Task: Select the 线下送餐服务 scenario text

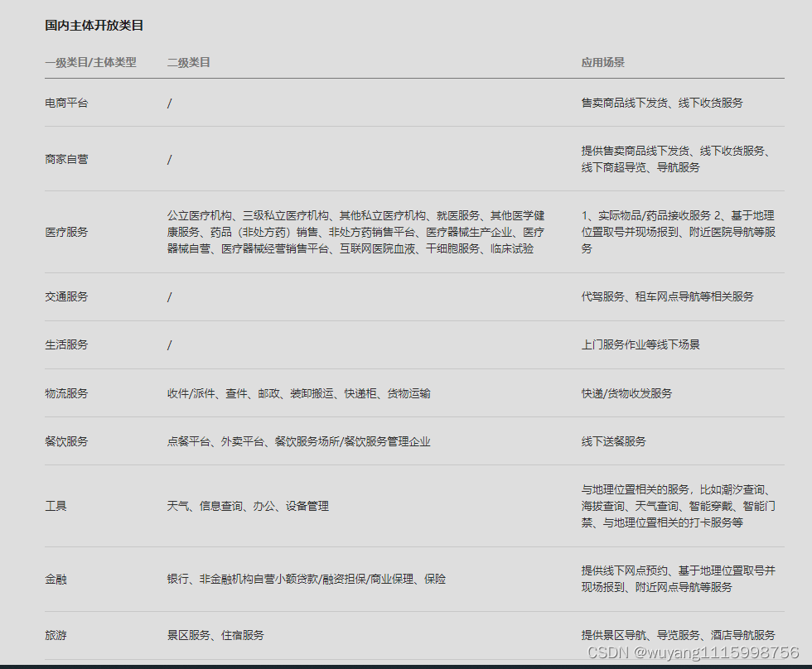Action: click(613, 441)
